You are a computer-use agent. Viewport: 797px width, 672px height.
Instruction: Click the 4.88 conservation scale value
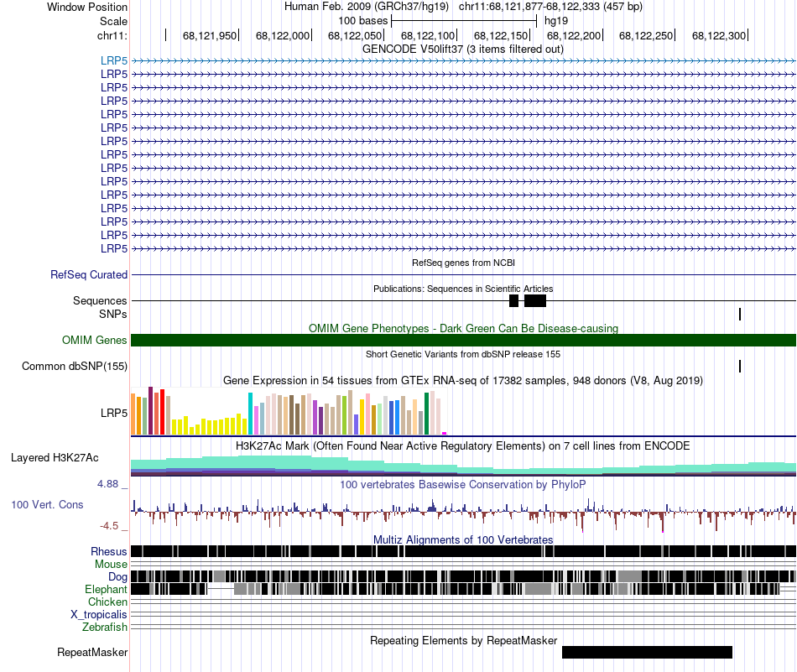tap(107, 484)
